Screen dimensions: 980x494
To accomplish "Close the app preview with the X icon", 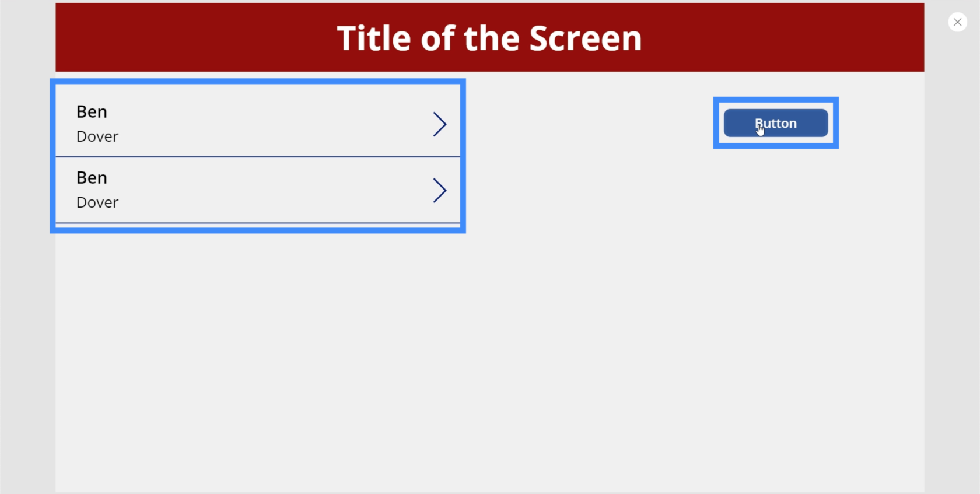I will pyautogui.click(x=957, y=22).
